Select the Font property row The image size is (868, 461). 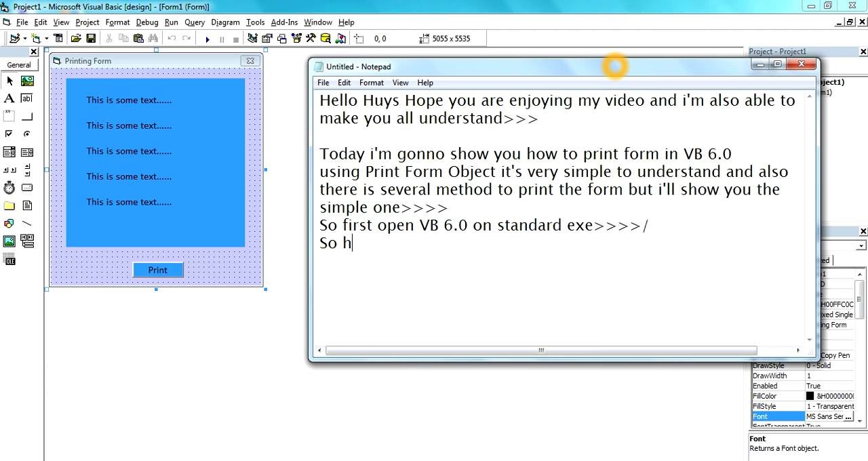(804, 416)
